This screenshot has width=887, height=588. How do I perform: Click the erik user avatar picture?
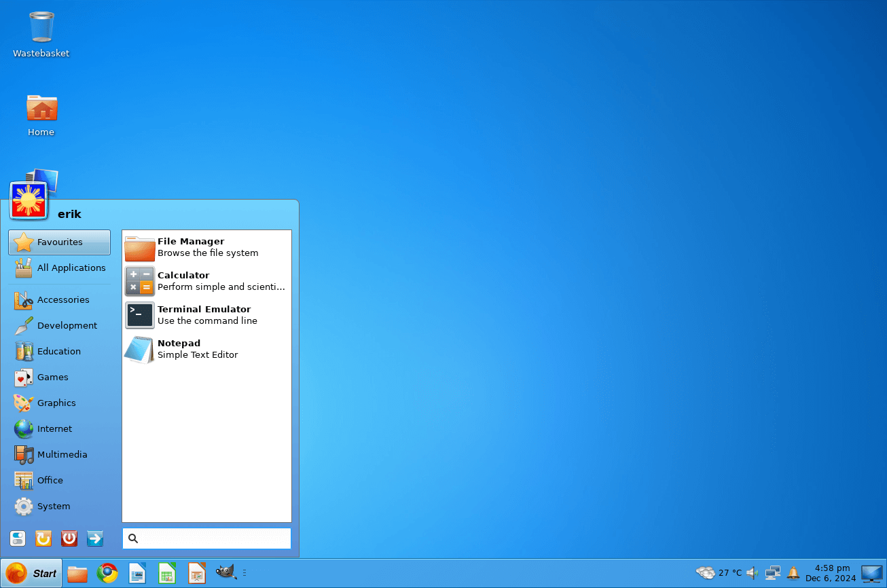coord(29,200)
